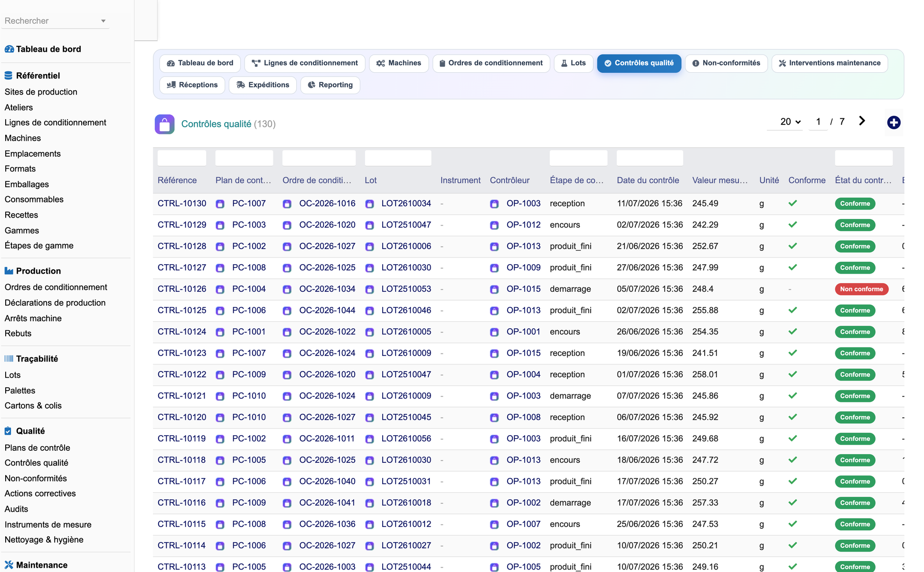Viewport: 924px width, 572px height.
Task: Open the Ordres de conditionnement tab
Action: (x=491, y=63)
